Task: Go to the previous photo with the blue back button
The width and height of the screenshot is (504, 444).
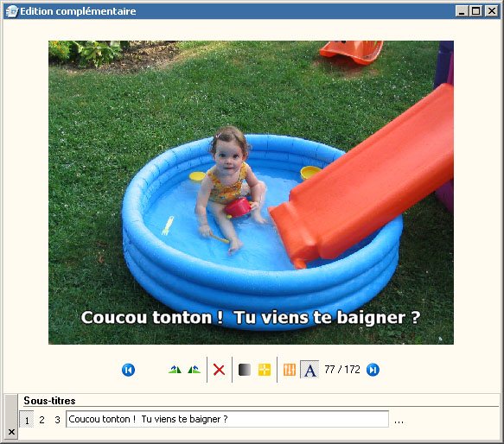Action: pyautogui.click(x=128, y=370)
